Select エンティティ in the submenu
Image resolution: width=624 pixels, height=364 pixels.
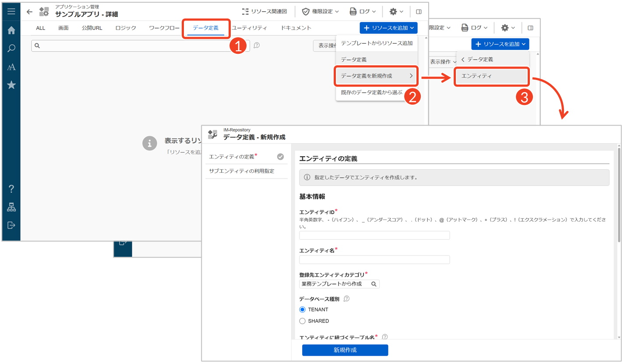click(x=491, y=76)
